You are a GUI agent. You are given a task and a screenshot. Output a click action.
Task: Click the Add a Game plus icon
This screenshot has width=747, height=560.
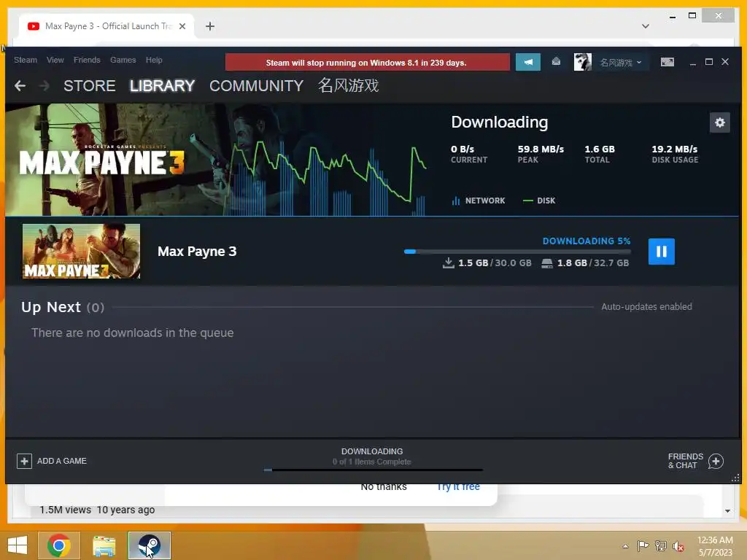[24, 461]
